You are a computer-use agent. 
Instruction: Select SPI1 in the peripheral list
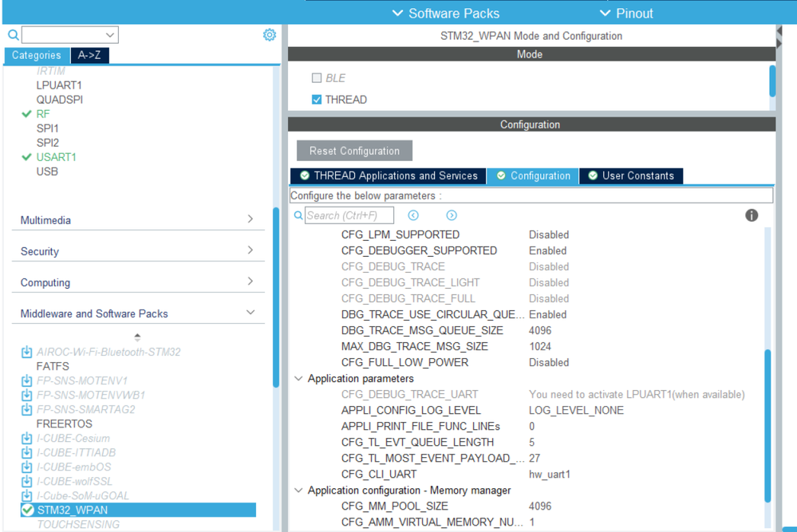click(x=47, y=128)
